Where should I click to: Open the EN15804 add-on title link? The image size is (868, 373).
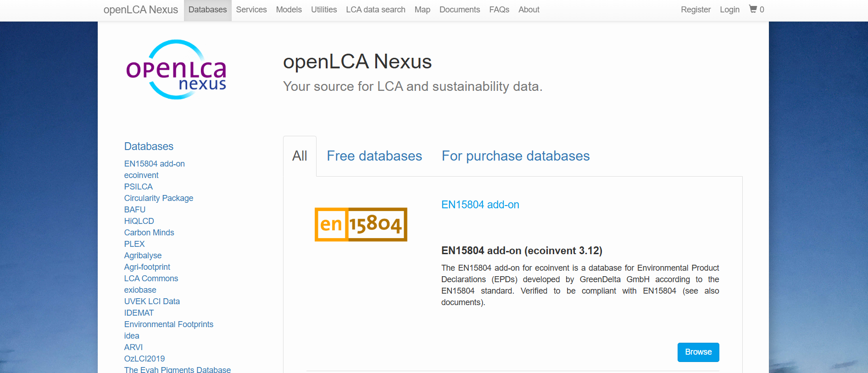480,205
